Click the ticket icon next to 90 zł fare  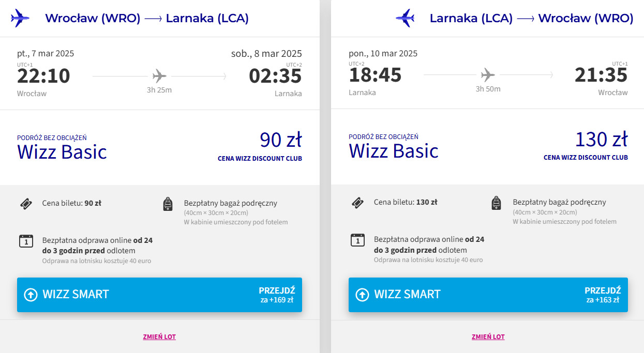click(26, 204)
